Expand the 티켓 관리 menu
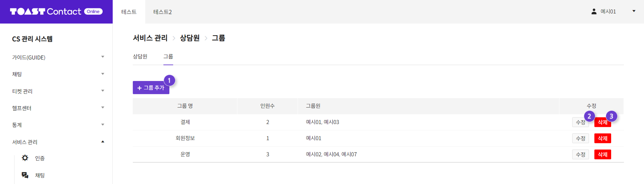Viewport: 644px width, 184px height. point(103,91)
